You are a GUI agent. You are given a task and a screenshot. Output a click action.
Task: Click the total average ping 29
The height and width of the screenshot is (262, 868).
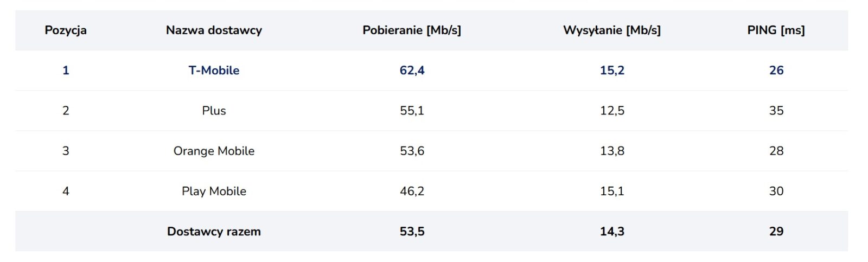[776, 232]
